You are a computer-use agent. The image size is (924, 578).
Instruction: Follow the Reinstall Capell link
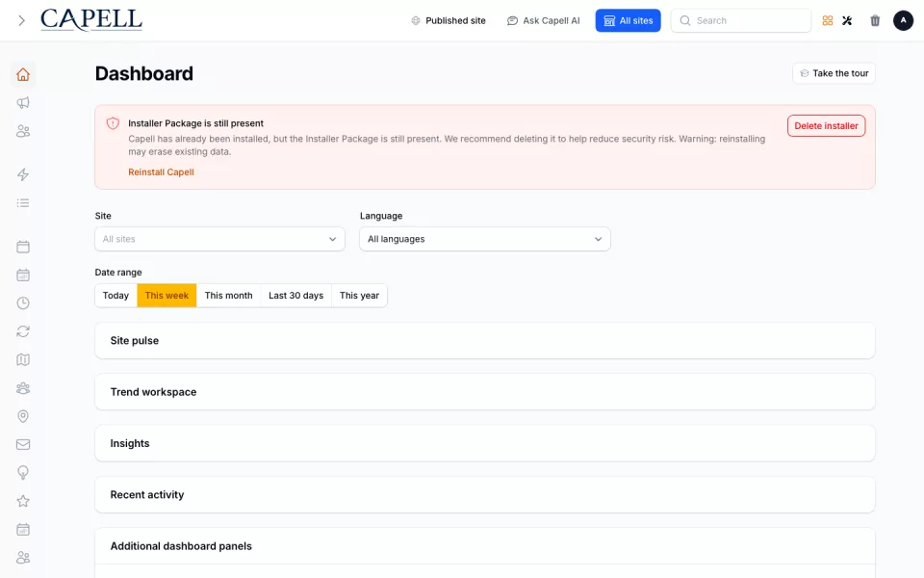pyautogui.click(x=161, y=172)
